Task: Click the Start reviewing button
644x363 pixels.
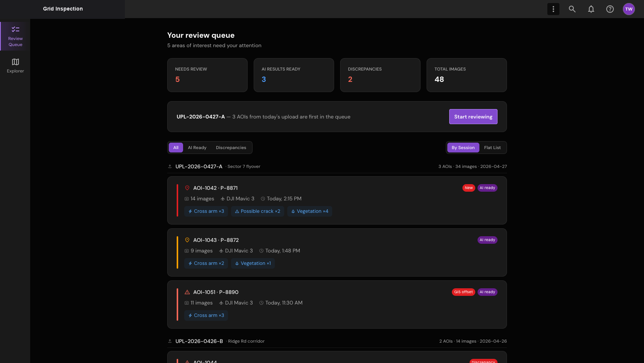Action: pyautogui.click(x=473, y=117)
